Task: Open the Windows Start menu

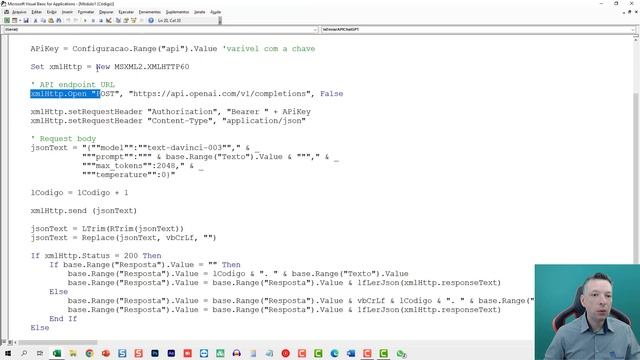Action: [x=8, y=353]
